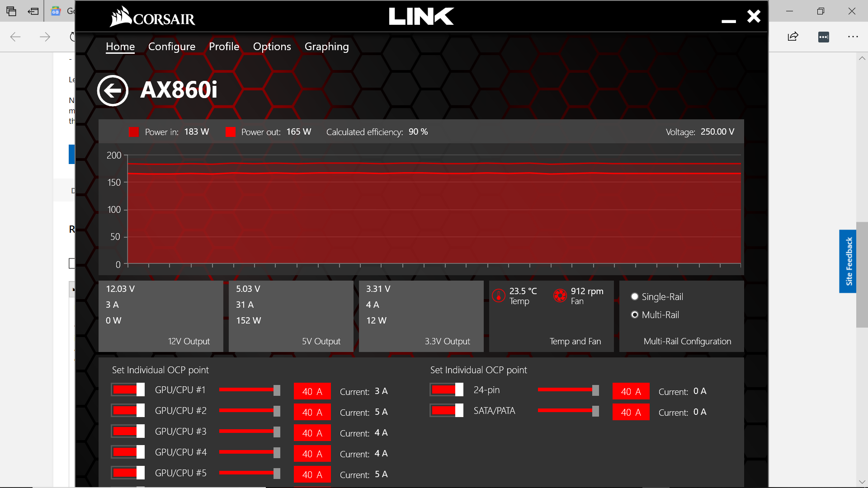Click the 40 A value for GPU/CPU #3
Image resolution: width=868 pixels, height=488 pixels.
tap(312, 433)
